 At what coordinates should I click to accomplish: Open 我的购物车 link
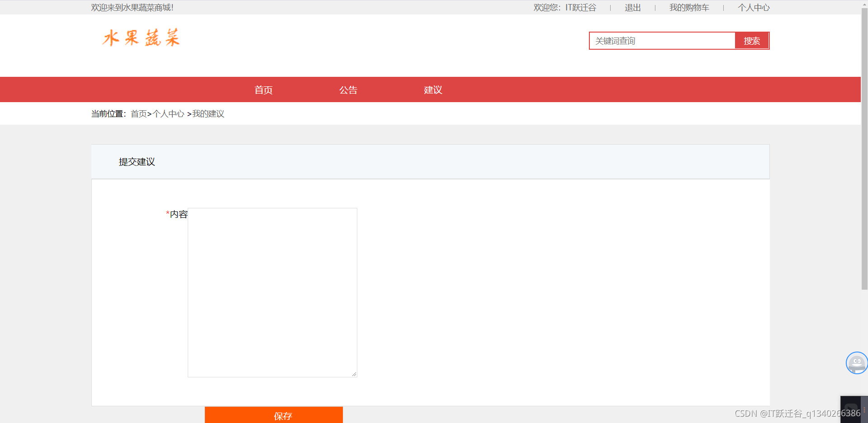[x=689, y=8]
